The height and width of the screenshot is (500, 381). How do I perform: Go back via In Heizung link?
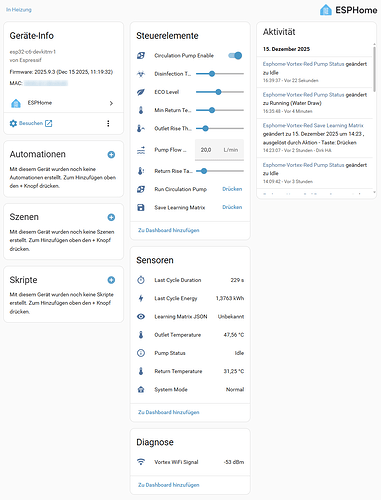pyautogui.click(x=19, y=10)
